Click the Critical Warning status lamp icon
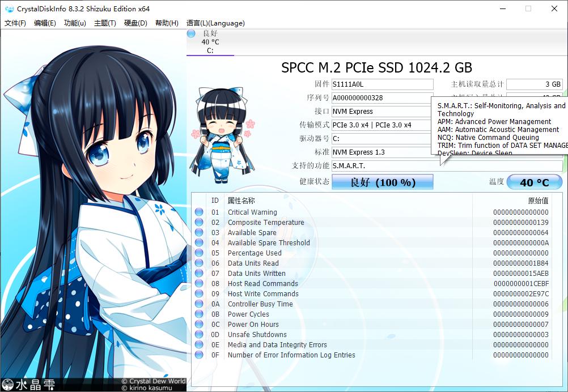Screen dimensions: 568x392 (199, 212)
